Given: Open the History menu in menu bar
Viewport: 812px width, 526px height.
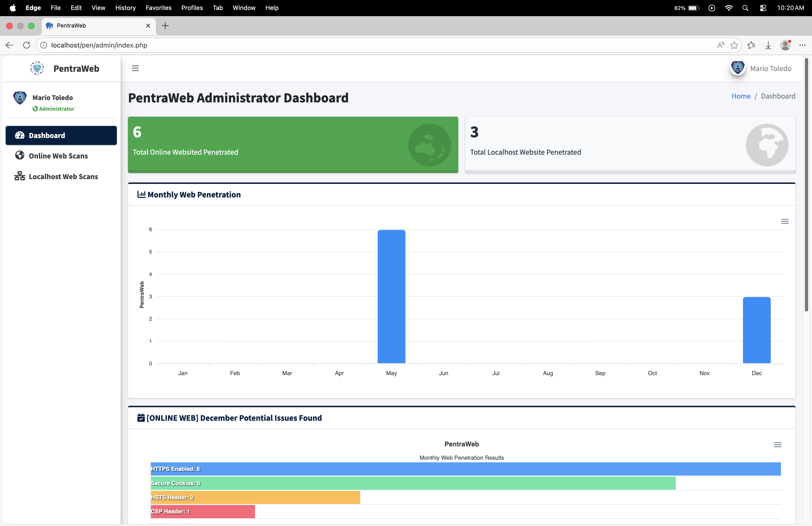Looking at the screenshot, I should click(125, 8).
